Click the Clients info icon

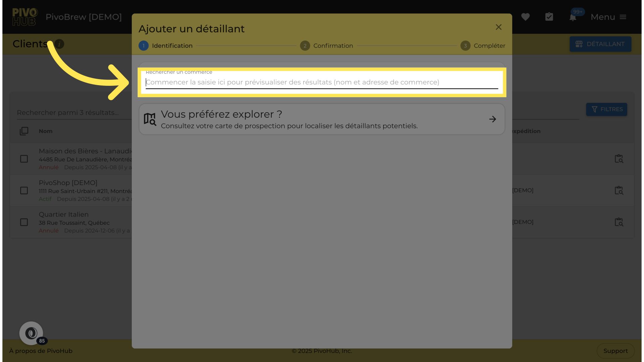pyautogui.click(x=59, y=44)
